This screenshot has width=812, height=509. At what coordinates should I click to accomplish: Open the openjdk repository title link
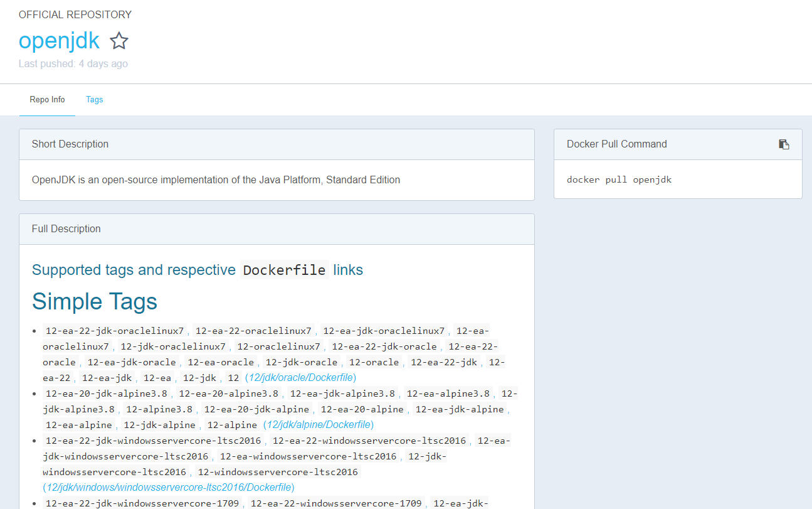click(x=59, y=41)
